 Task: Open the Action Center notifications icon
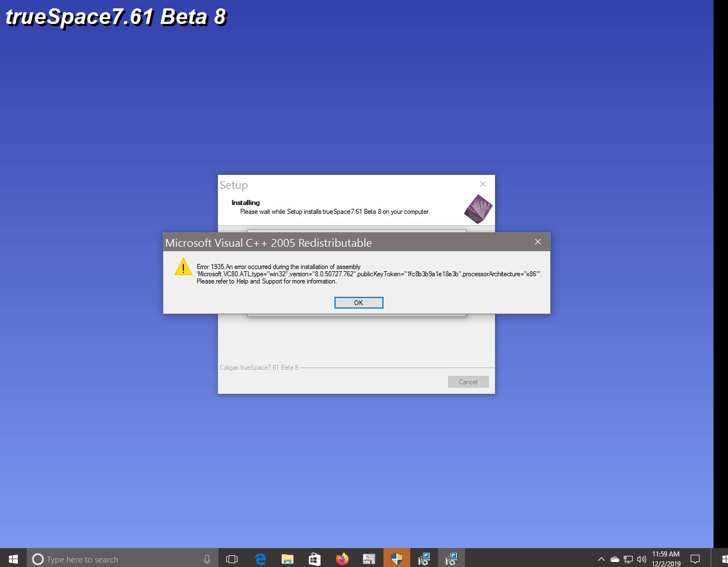click(695, 559)
